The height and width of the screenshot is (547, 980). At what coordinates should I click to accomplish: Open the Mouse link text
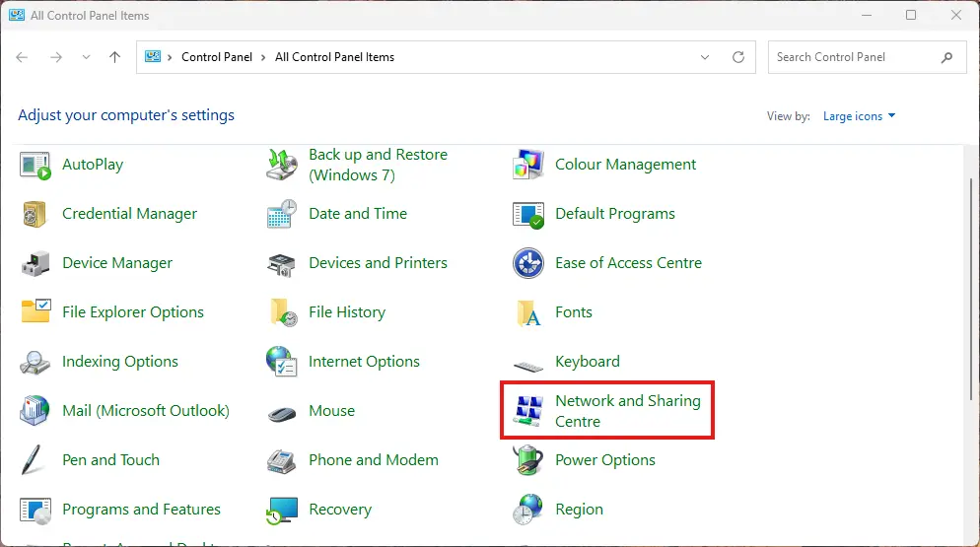332,411
